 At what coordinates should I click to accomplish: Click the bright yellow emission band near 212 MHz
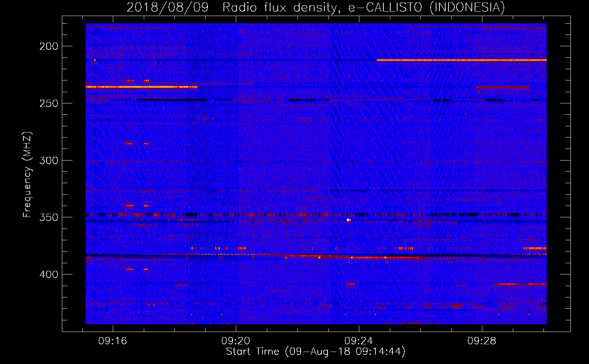pyautogui.click(x=462, y=60)
